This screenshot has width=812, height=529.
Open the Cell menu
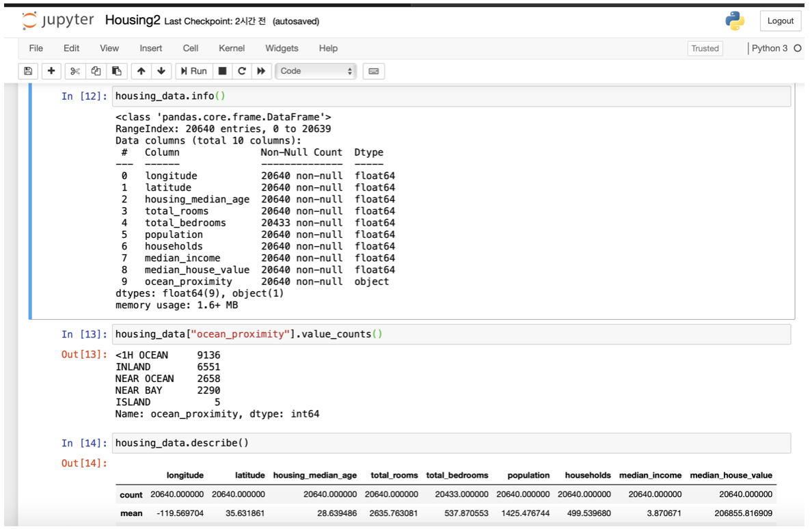coord(191,48)
